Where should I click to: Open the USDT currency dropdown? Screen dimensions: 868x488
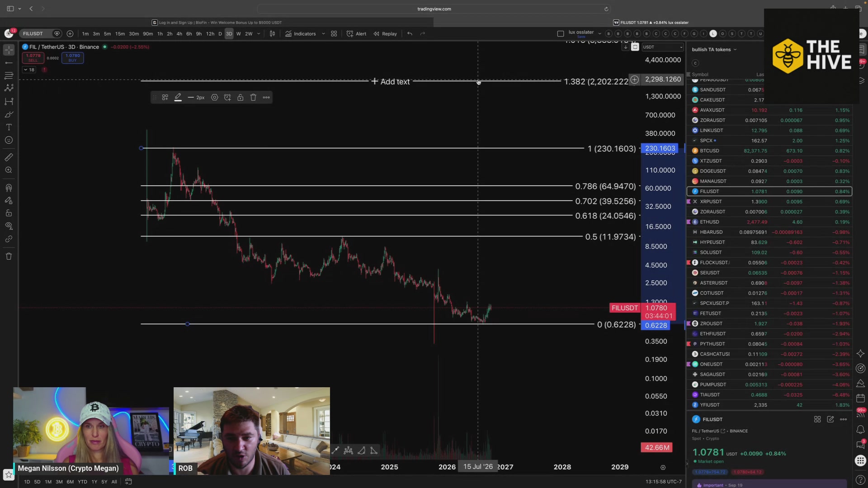point(663,47)
